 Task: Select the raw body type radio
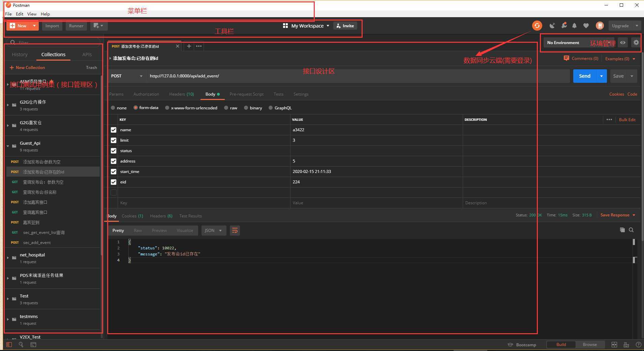click(226, 108)
